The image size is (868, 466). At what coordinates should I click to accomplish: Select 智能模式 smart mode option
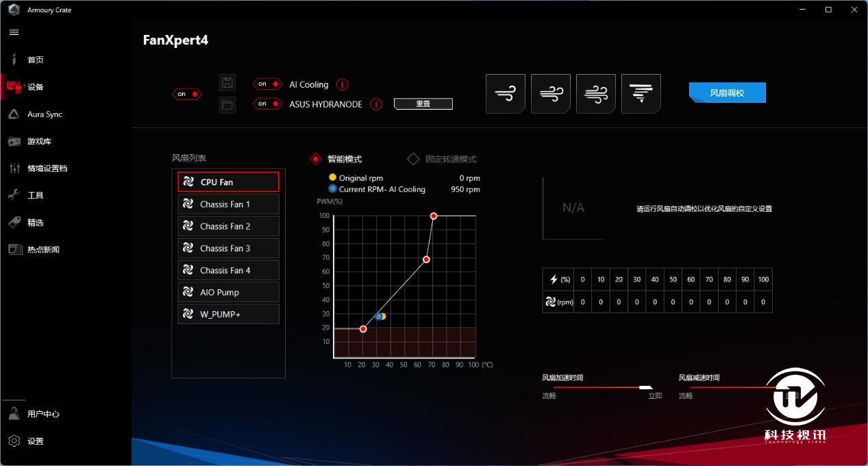336,159
